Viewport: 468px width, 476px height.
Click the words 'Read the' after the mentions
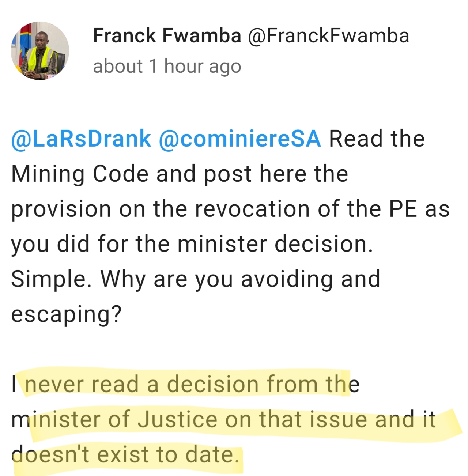tap(377, 139)
